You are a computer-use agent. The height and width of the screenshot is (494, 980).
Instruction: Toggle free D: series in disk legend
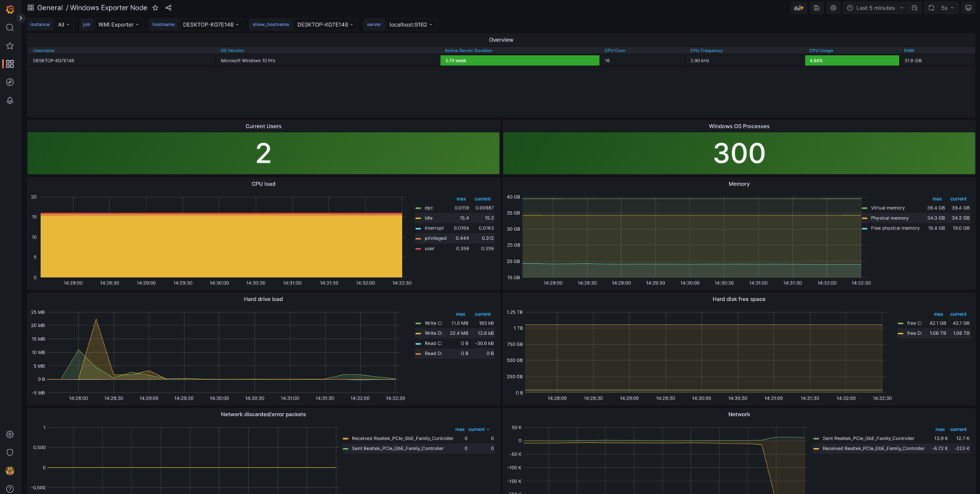pyautogui.click(x=914, y=334)
